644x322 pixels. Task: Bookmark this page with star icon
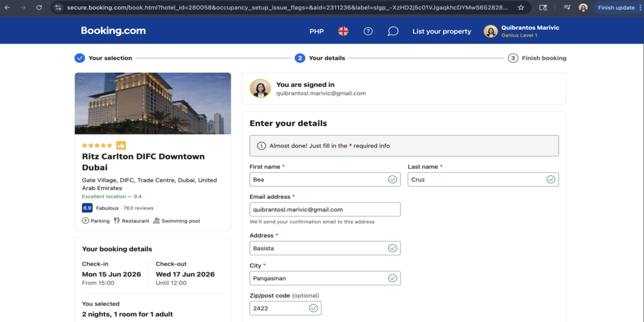click(x=521, y=7)
